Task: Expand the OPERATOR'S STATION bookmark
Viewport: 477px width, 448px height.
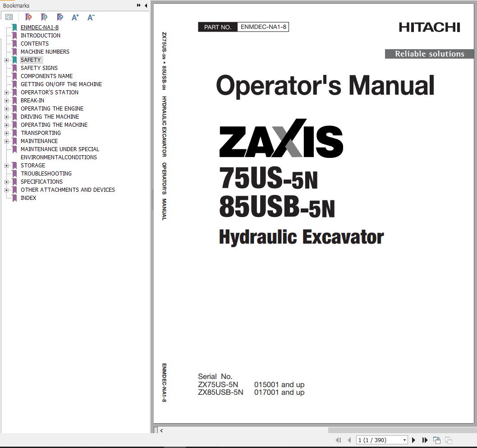Action: pyautogui.click(x=6, y=92)
